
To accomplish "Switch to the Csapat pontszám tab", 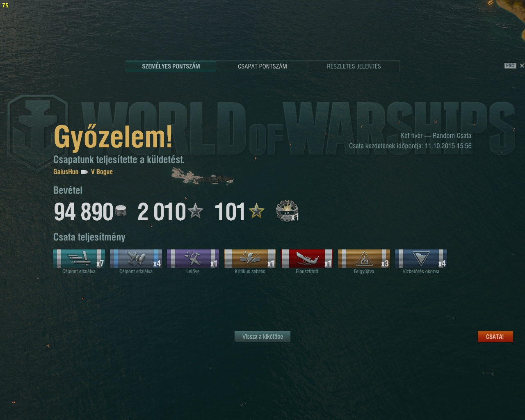I will 262,66.
